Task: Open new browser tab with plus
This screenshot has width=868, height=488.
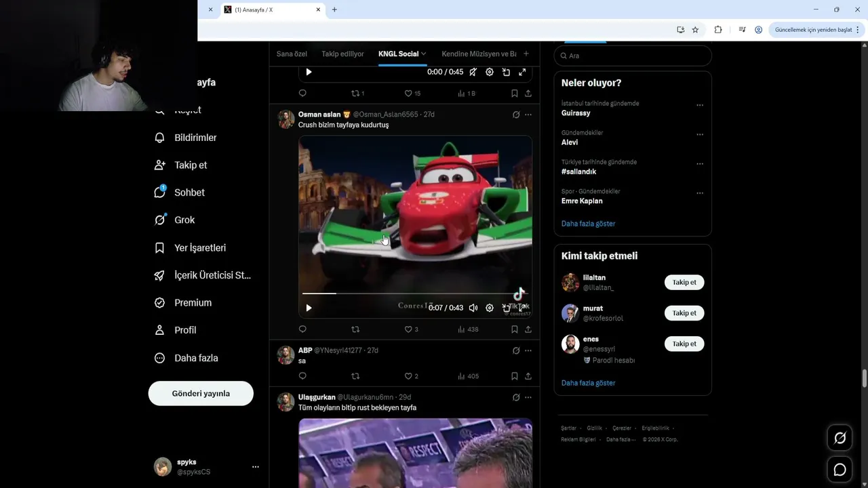Action: tap(334, 9)
